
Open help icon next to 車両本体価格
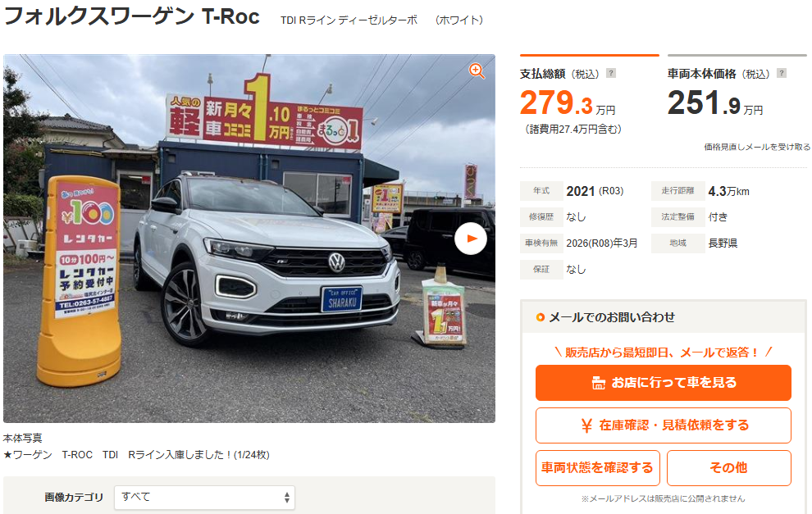pyautogui.click(x=782, y=73)
